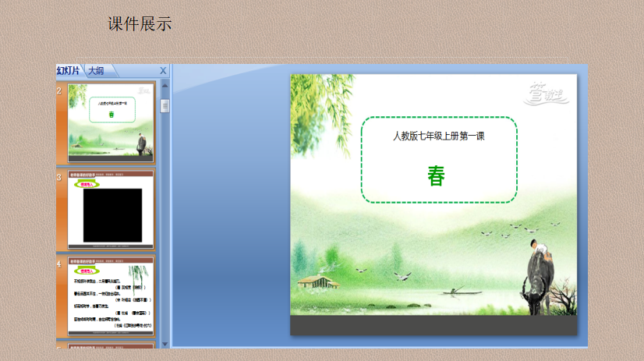Open the 大纲 outline tab

97,70
